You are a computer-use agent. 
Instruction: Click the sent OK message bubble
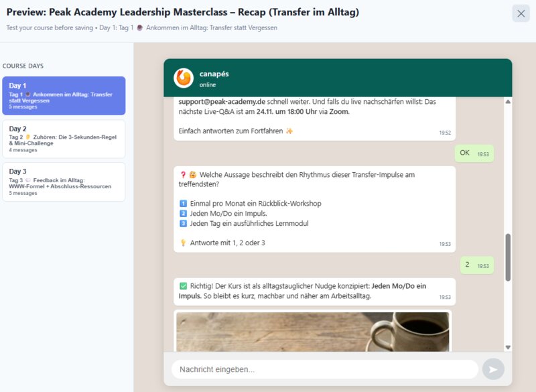point(474,153)
